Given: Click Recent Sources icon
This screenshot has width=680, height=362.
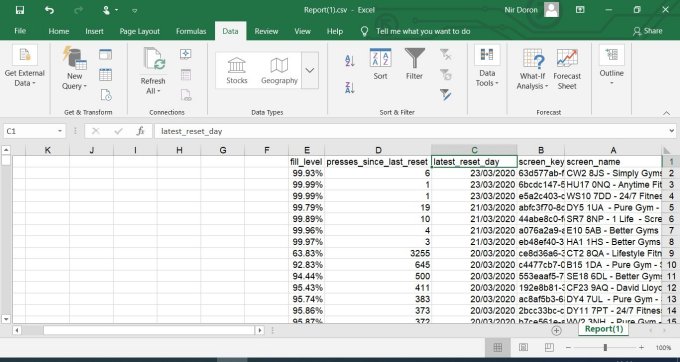Looking at the screenshot, I should click(105, 95).
